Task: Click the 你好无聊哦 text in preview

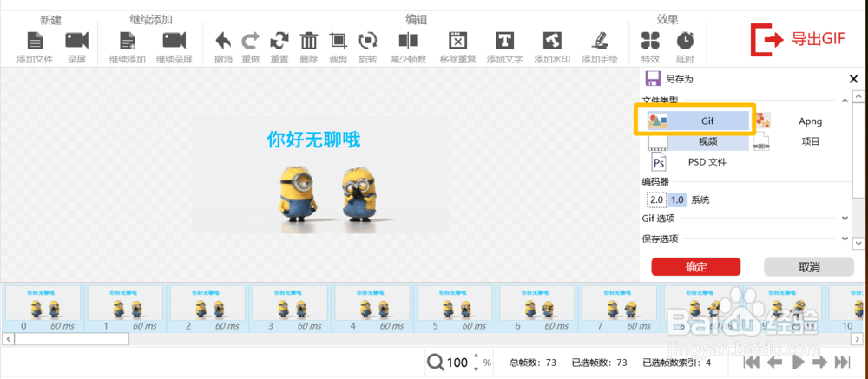Action: 314,140
